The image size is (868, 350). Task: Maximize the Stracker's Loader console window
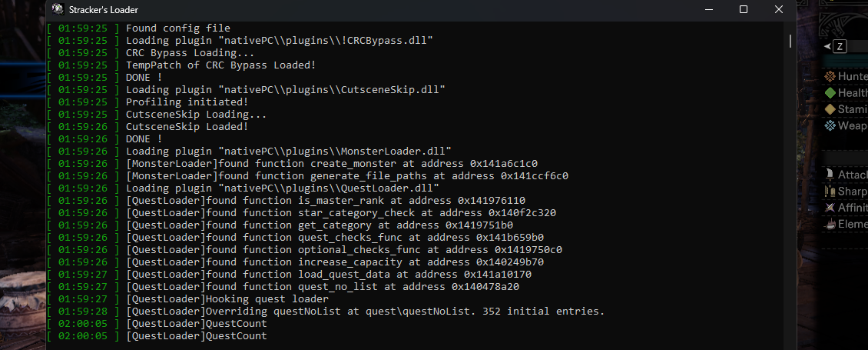click(x=744, y=10)
